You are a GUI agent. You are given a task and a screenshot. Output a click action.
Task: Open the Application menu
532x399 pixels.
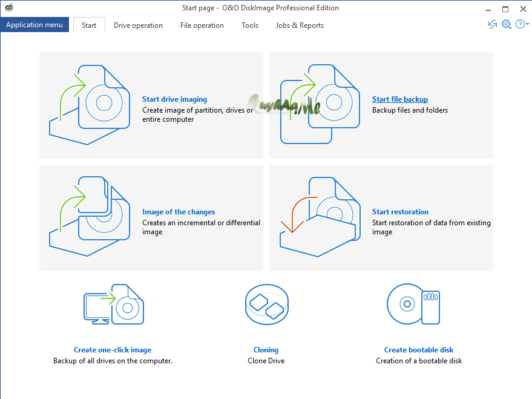coord(34,25)
